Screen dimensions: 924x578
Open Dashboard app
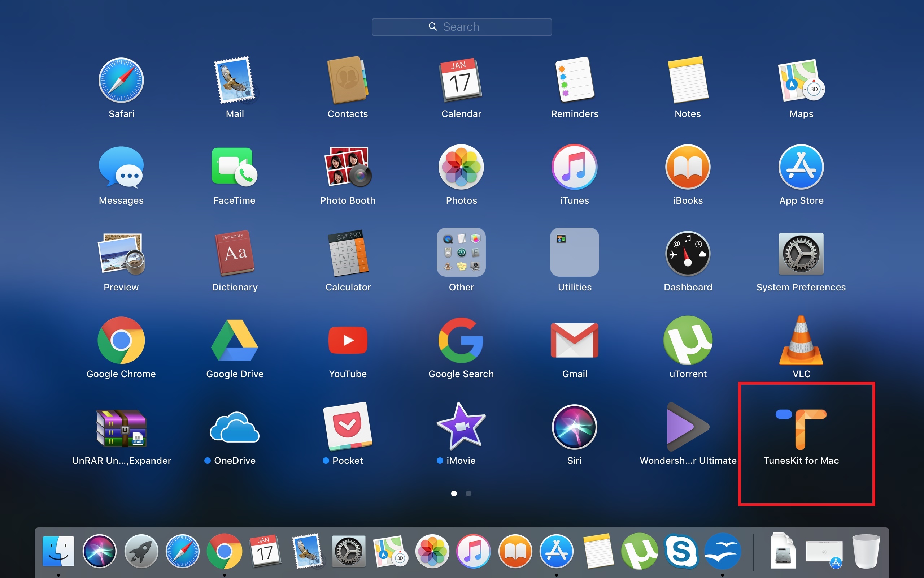[688, 254]
